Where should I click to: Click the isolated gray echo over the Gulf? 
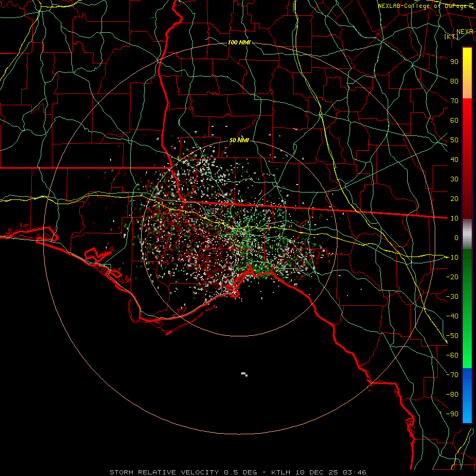(244, 374)
